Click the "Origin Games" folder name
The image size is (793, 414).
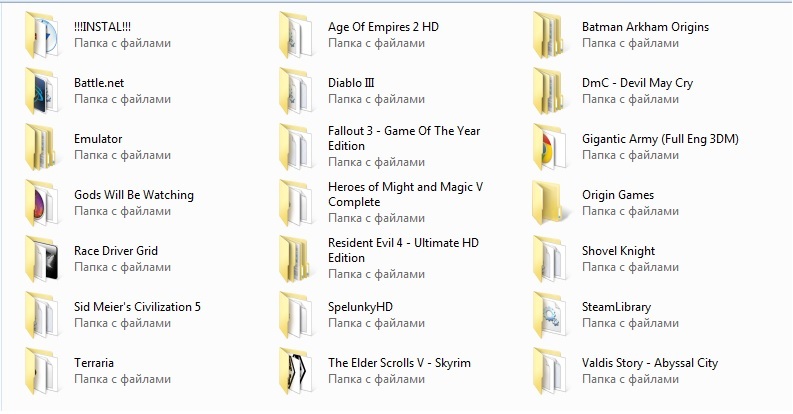pyautogui.click(x=618, y=195)
